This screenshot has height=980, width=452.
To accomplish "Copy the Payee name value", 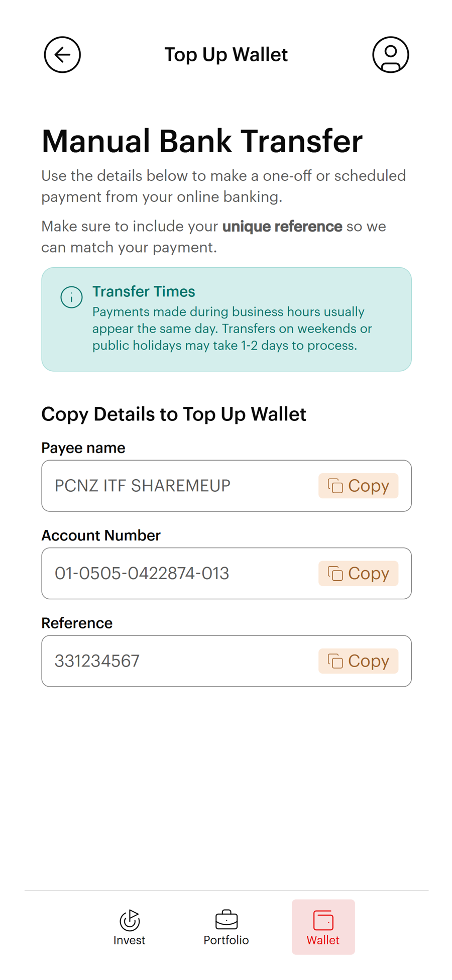I will click(x=358, y=485).
